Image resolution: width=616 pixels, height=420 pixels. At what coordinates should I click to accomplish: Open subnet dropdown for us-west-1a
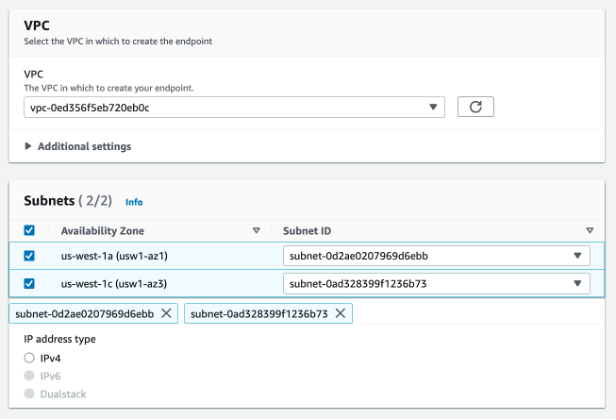[x=436, y=256]
